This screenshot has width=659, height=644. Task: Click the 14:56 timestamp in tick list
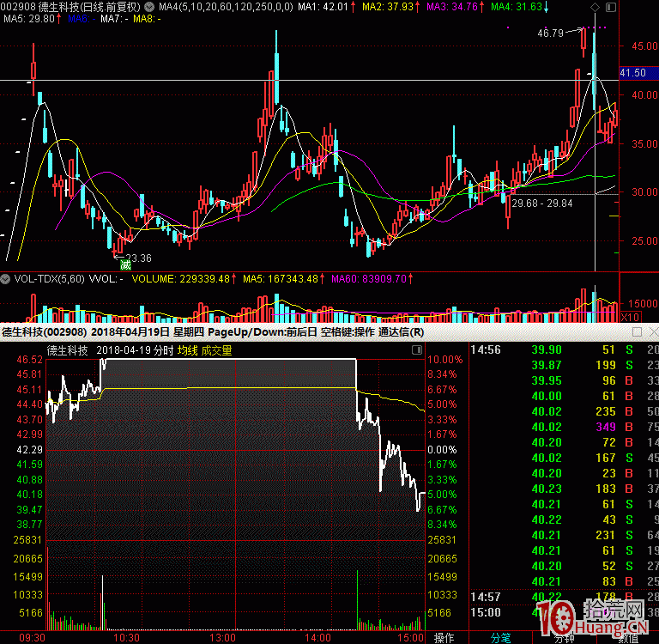[x=486, y=349]
